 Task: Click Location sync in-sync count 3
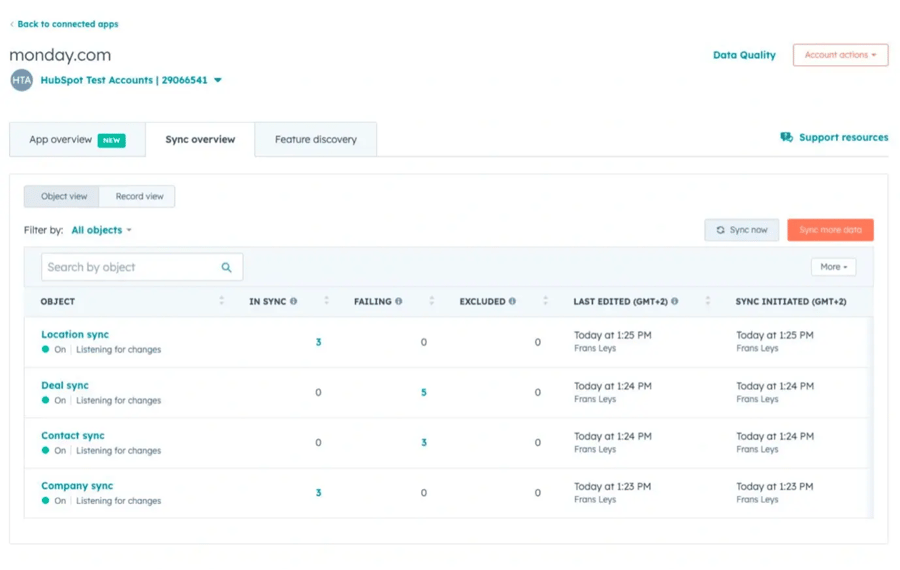tap(319, 342)
